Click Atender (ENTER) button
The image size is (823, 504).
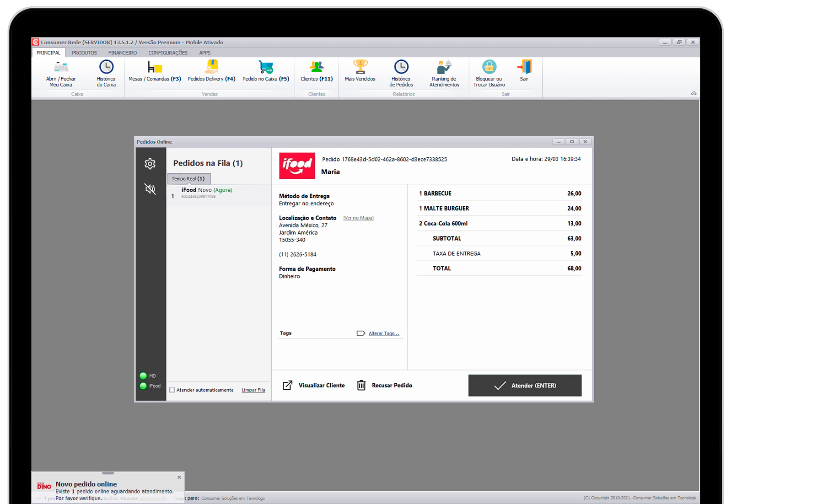[x=525, y=386]
